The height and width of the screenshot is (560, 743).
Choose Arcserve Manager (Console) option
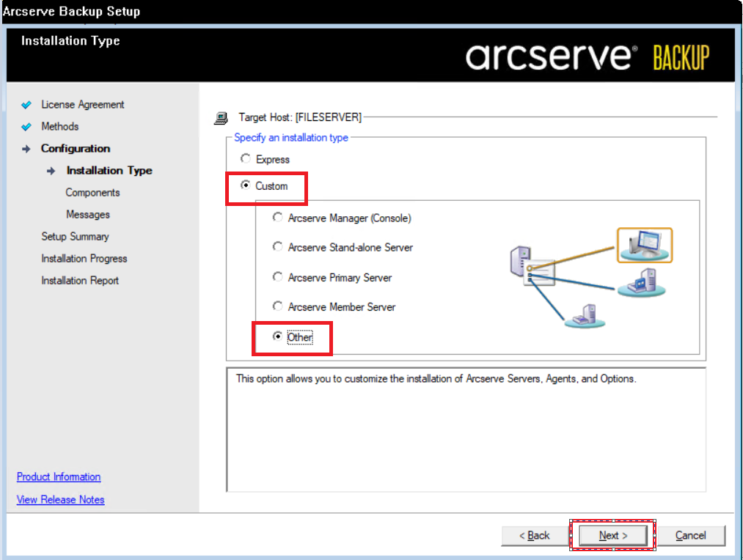(278, 218)
